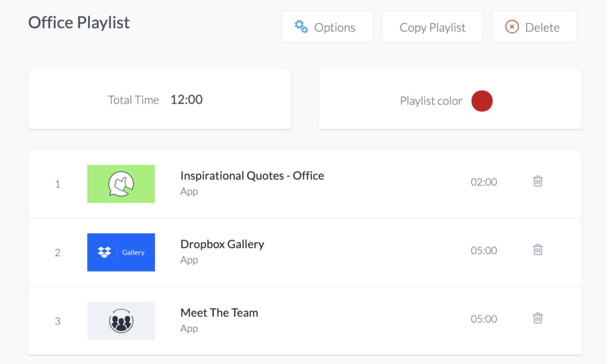Click the Meet The Team title
The height and width of the screenshot is (364, 607).
pyautogui.click(x=219, y=312)
